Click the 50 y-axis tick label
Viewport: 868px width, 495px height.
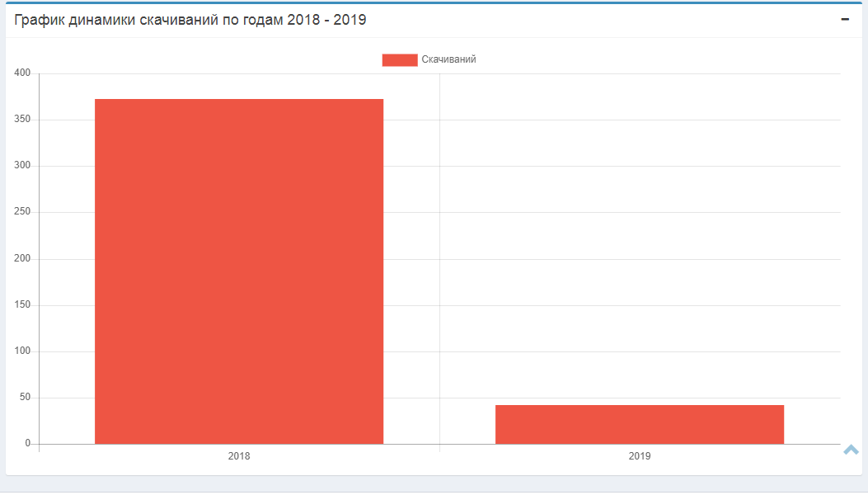point(25,398)
